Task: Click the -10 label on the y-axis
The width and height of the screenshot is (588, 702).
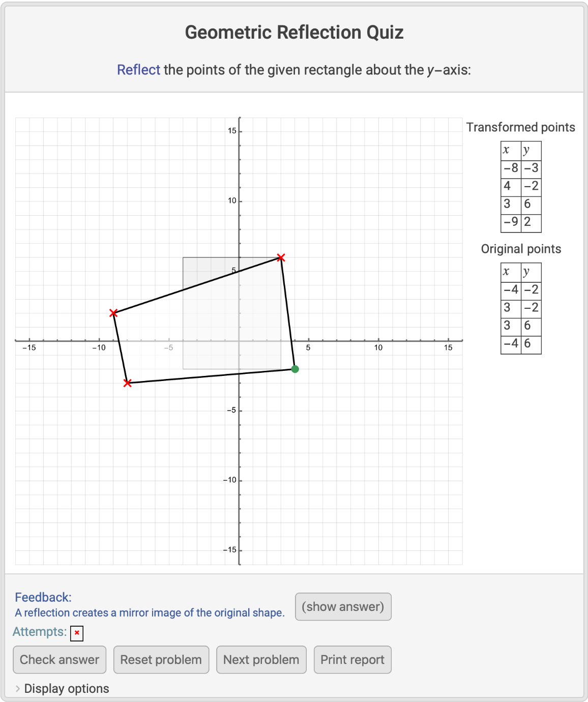Action: 230,480
